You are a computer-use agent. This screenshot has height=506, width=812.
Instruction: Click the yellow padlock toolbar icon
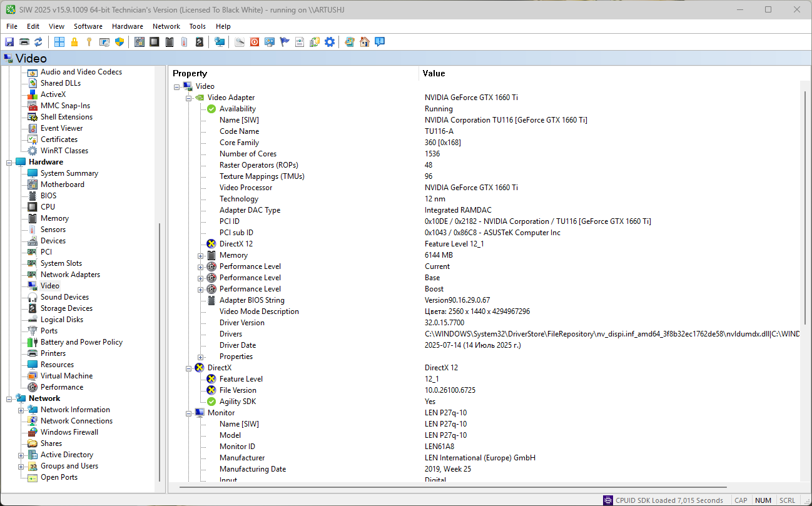74,42
